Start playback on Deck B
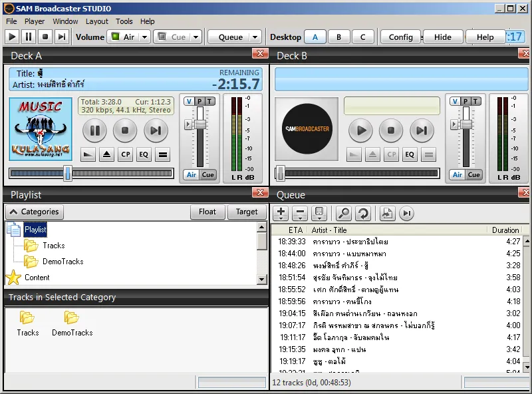The width and height of the screenshot is (532, 394). [360, 130]
